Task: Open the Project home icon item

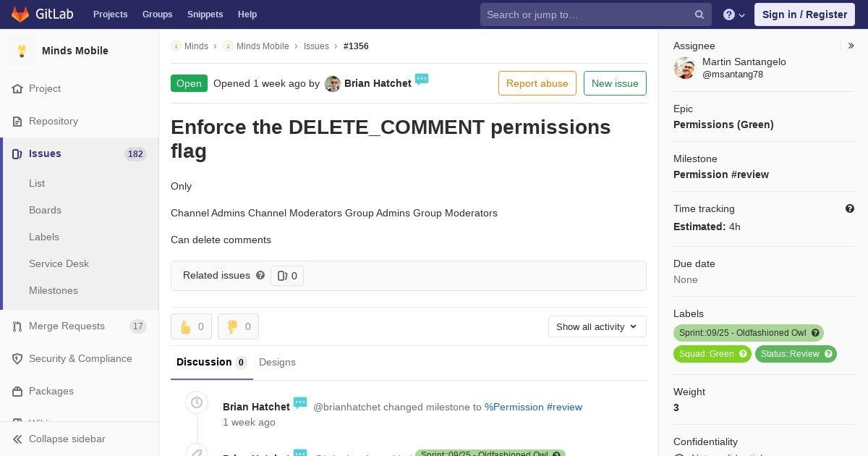Action: [79, 88]
